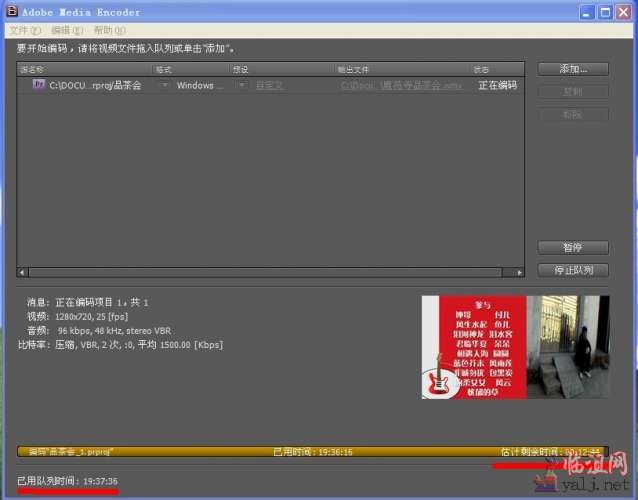
Task: Click the yellow encoding progress bar
Action: [x=312, y=452]
